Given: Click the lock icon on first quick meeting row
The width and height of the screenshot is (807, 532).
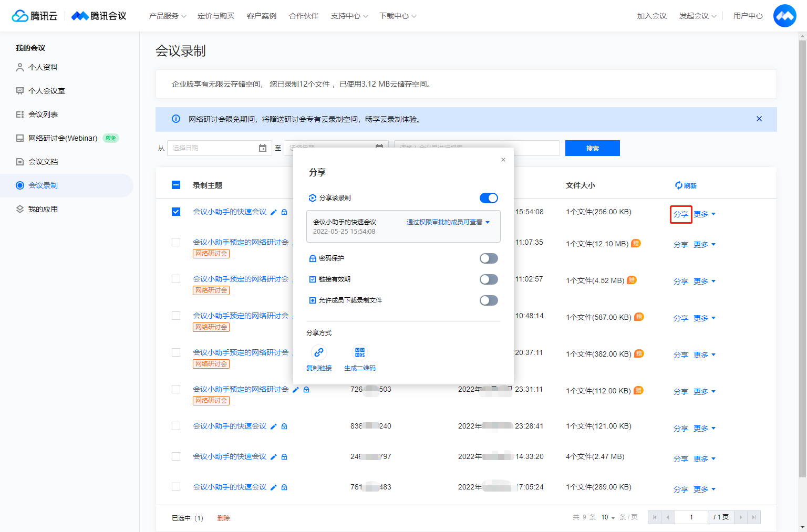Looking at the screenshot, I should (284, 212).
